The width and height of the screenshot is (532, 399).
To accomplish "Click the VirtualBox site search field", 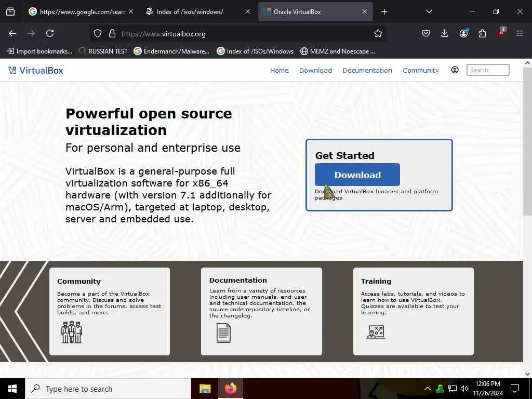I will coord(488,70).
